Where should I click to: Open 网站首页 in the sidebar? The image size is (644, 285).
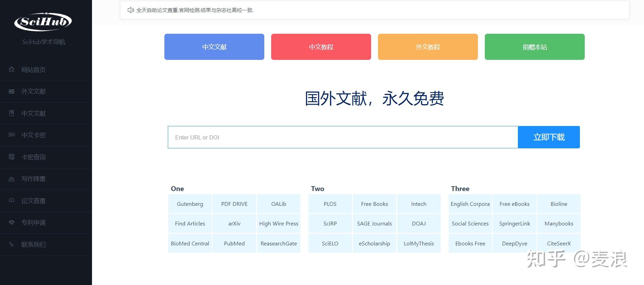[46, 70]
